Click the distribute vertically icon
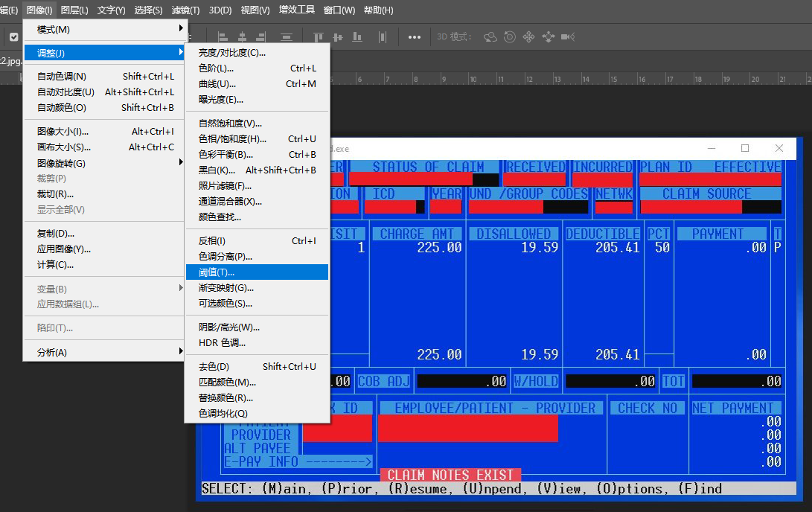 pos(287,36)
